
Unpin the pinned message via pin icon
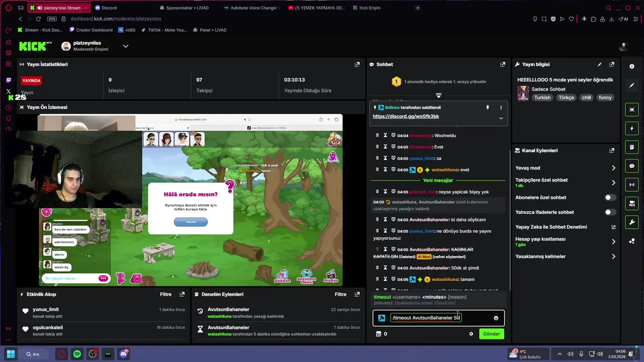pyautogui.click(x=487, y=108)
